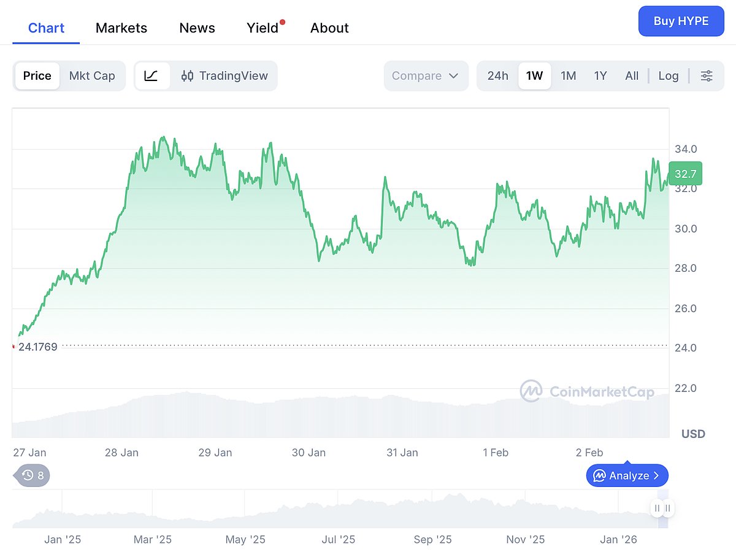Click the Analyze logo icon

[x=599, y=475]
